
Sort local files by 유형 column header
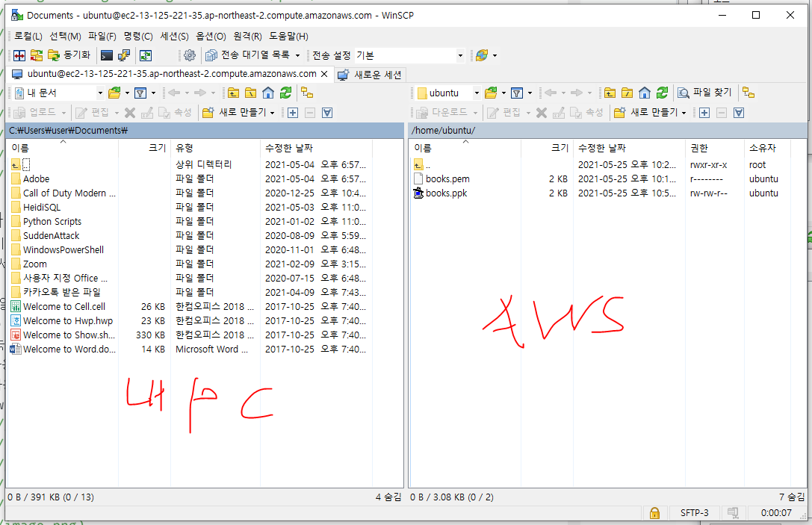(215, 148)
